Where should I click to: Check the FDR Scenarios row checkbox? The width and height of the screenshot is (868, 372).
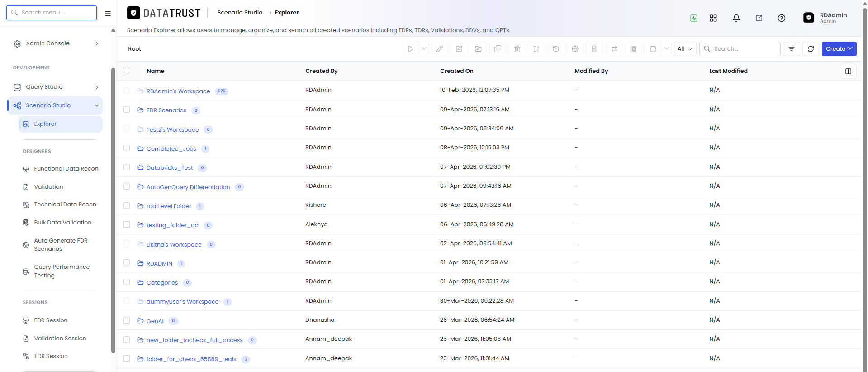(127, 110)
